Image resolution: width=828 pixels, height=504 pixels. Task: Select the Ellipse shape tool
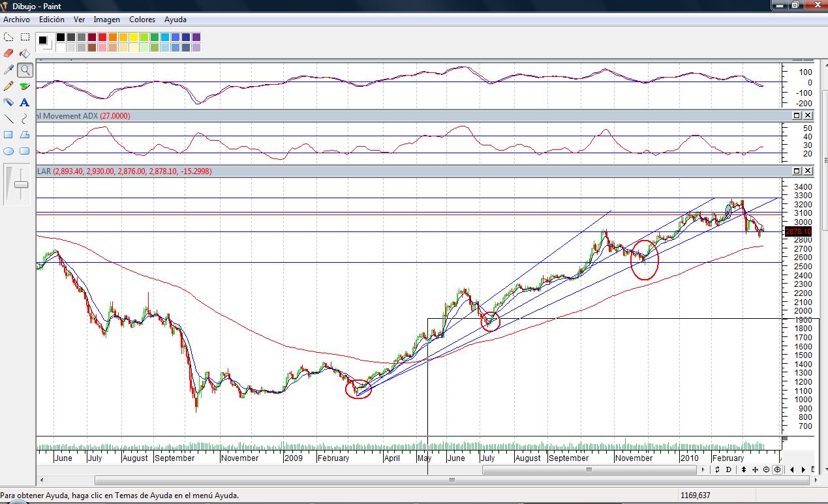pos(8,151)
